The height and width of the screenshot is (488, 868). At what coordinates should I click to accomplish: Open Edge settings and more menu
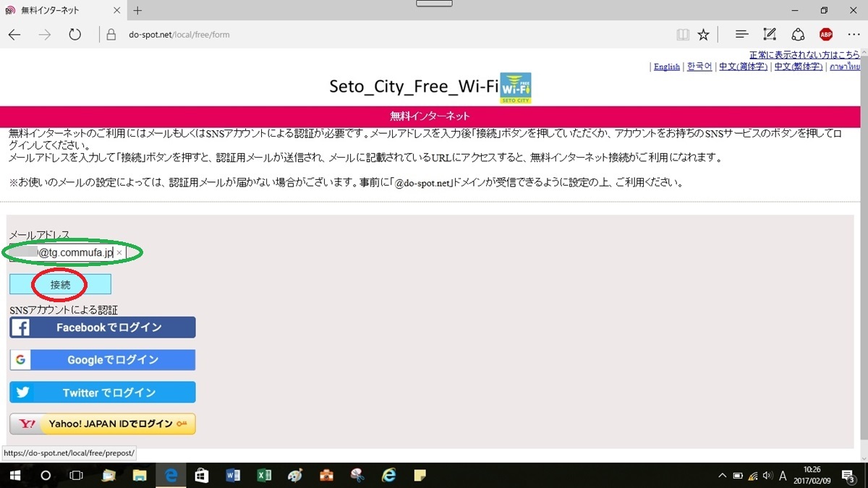point(854,34)
